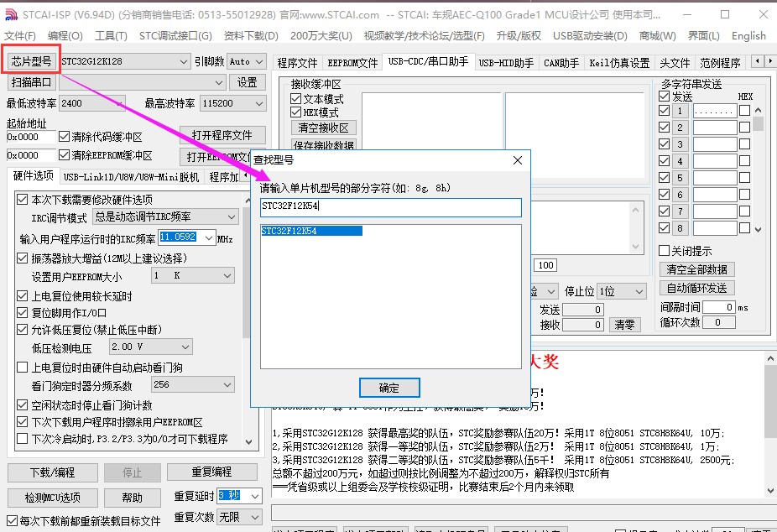Toggle 复位脚用作I/O口 checkbox

(x=23, y=312)
